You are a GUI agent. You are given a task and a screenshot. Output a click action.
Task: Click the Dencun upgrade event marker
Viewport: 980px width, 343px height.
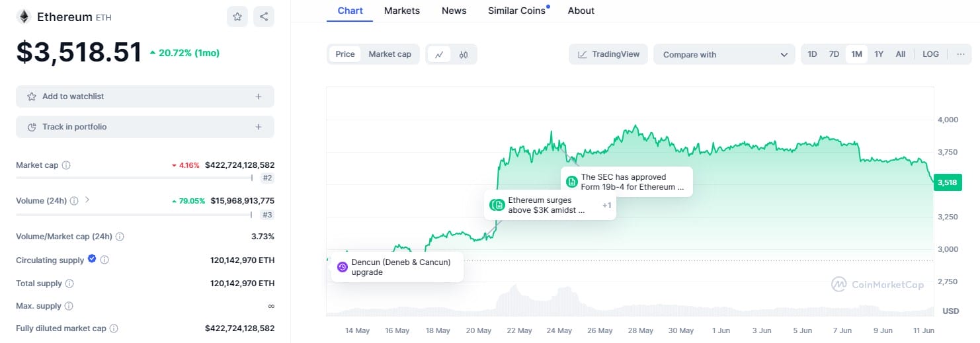(343, 267)
